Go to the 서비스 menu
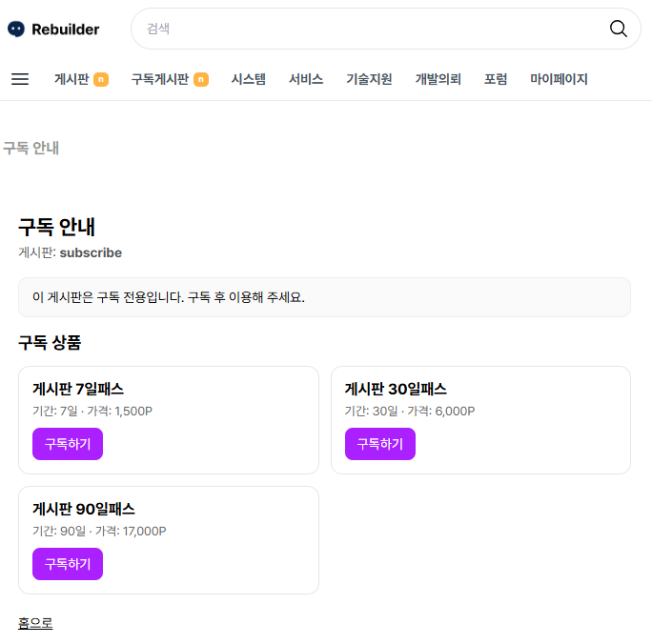The height and width of the screenshot is (644, 652). pos(306,80)
